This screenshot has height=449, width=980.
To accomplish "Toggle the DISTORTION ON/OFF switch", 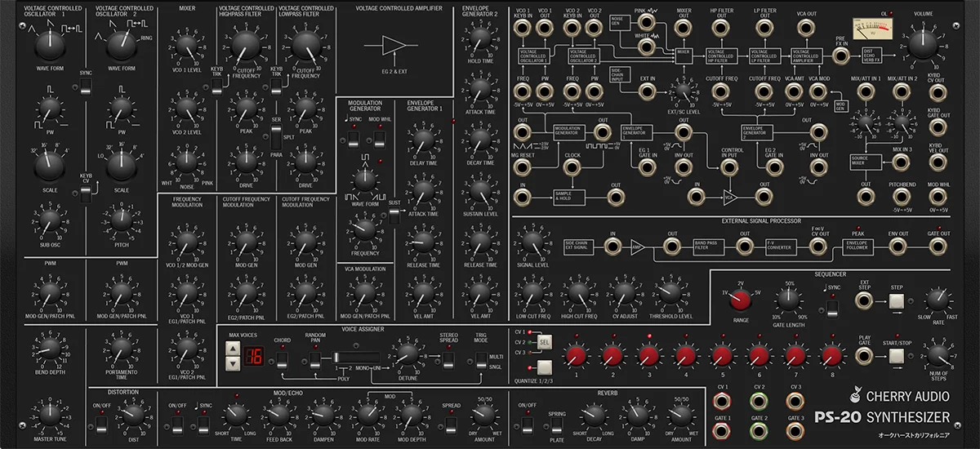I will (x=101, y=425).
